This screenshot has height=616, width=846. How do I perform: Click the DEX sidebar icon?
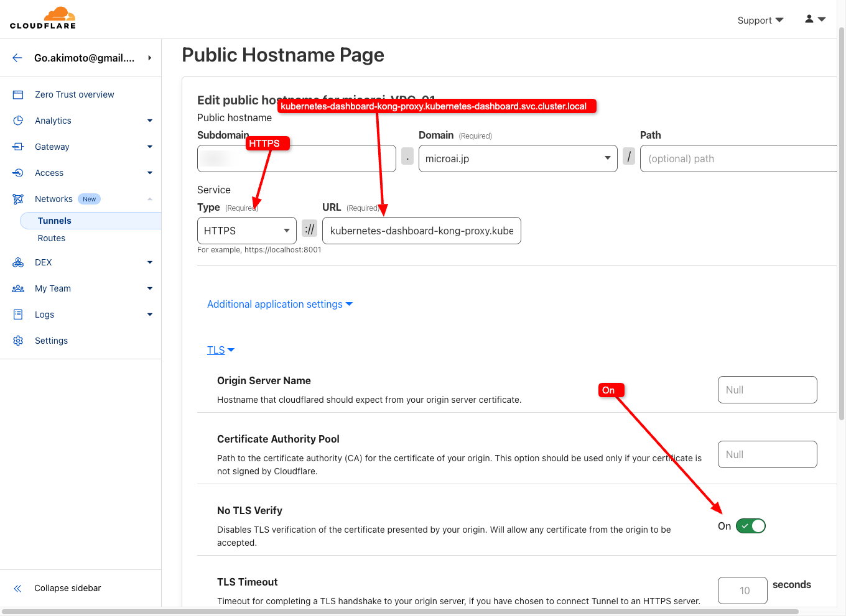click(18, 262)
